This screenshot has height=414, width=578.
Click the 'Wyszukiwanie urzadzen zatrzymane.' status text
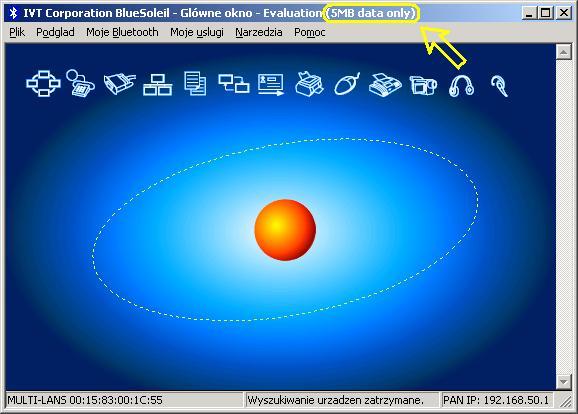[x=335, y=400]
